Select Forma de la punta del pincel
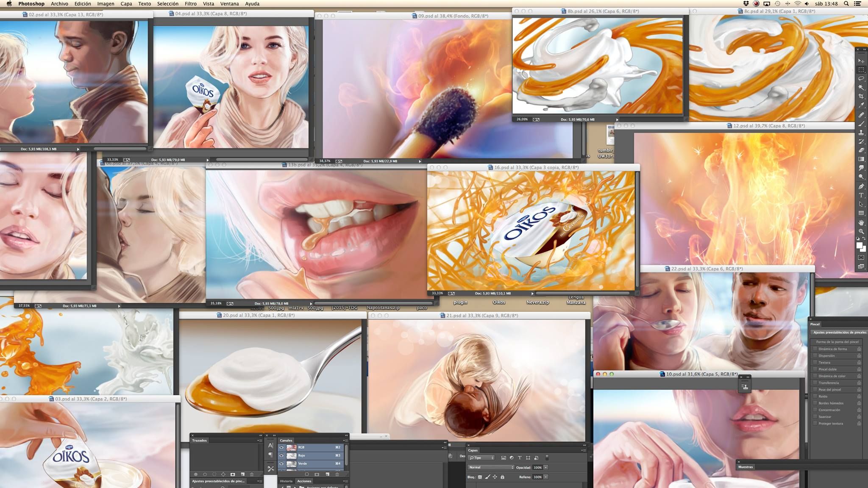Viewport: 868px width, 488px height. point(837,342)
